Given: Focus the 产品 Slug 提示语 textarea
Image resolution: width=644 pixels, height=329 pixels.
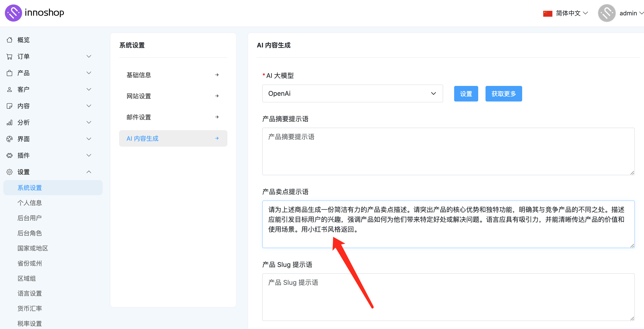Looking at the screenshot, I should coord(448,297).
